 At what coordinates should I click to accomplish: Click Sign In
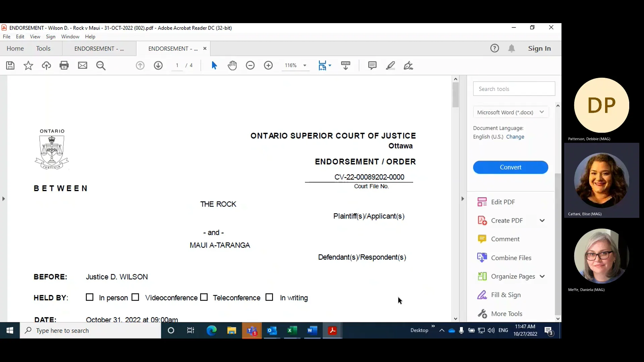pyautogui.click(x=539, y=48)
